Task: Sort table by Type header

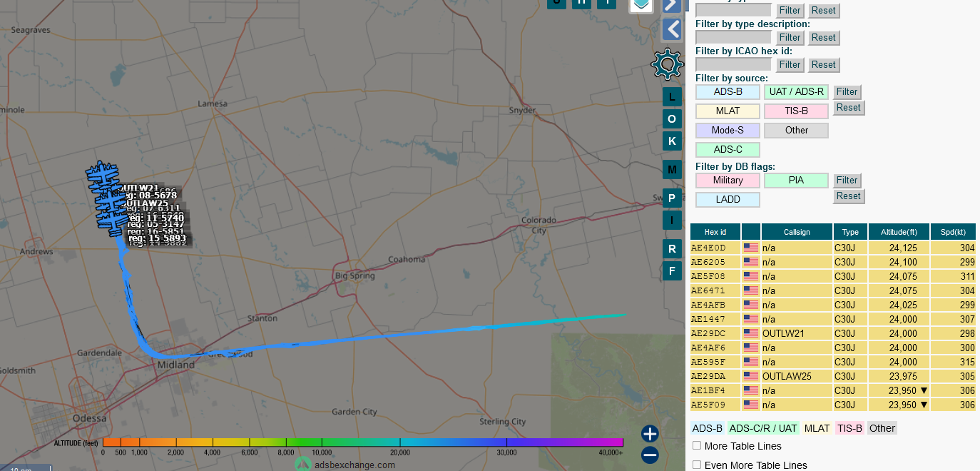Action: (x=850, y=232)
